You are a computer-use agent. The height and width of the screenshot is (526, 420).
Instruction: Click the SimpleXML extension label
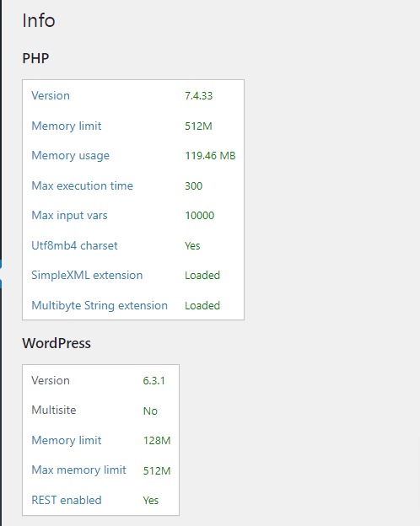point(87,275)
